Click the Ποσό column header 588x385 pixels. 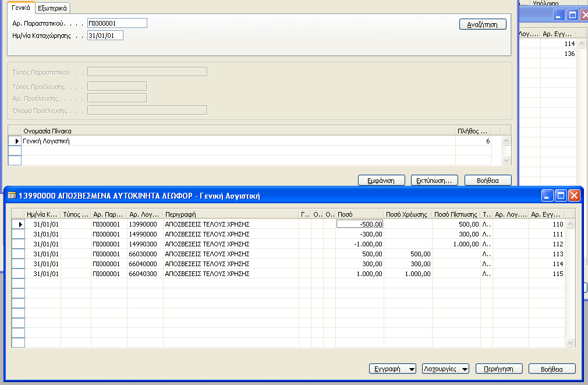360,214
